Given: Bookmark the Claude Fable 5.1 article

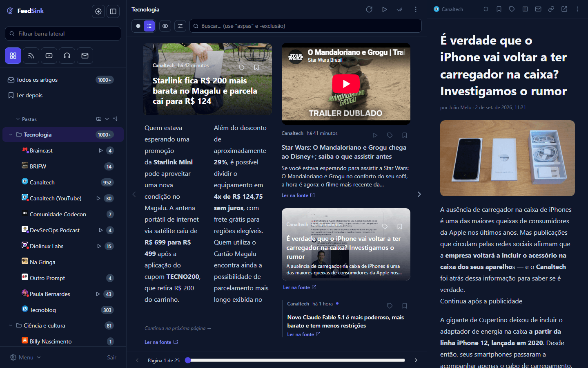Looking at the screenshot, I should pos(405,306).
